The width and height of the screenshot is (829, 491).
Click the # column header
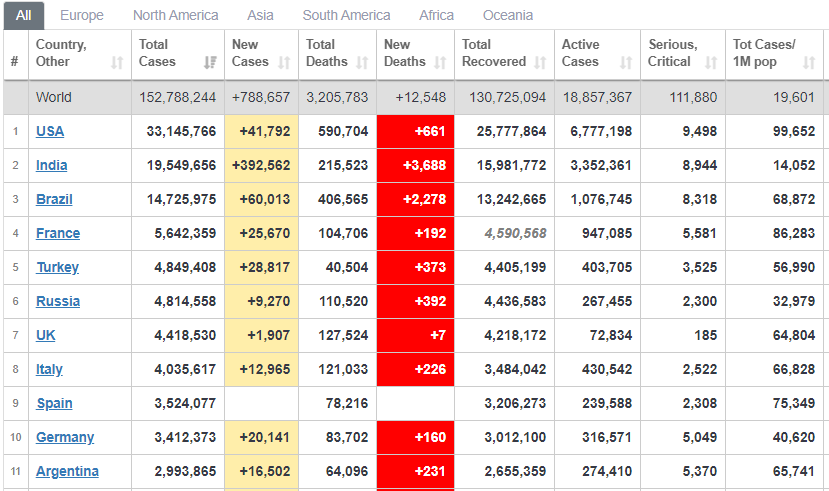15,61
